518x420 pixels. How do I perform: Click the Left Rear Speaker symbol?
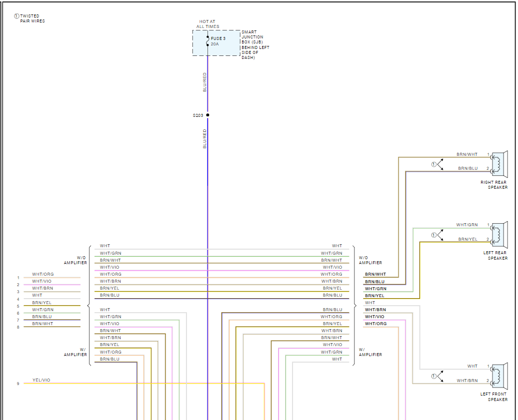tap(498, 234)
